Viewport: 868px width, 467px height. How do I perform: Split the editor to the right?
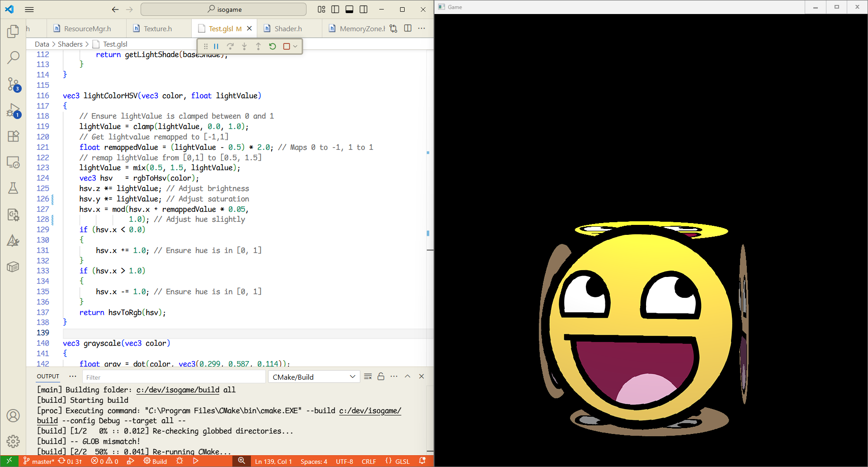(x=408, y=29)
